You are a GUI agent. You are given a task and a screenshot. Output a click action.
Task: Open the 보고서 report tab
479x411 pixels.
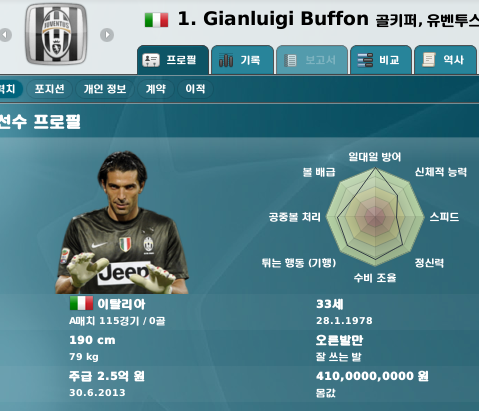tap(312, 60)
